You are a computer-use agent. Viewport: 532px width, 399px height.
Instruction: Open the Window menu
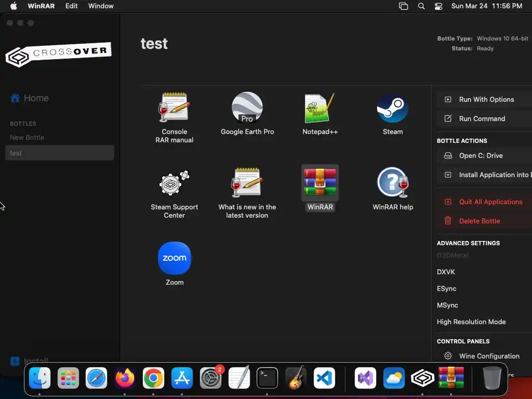click(101, 6)
